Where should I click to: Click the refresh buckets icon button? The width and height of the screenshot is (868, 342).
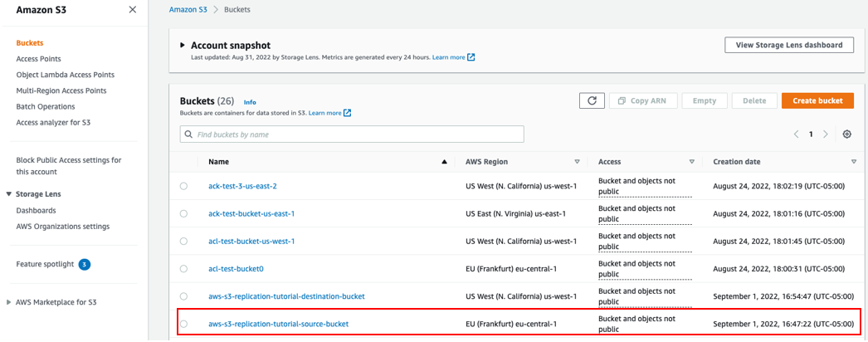592,100
